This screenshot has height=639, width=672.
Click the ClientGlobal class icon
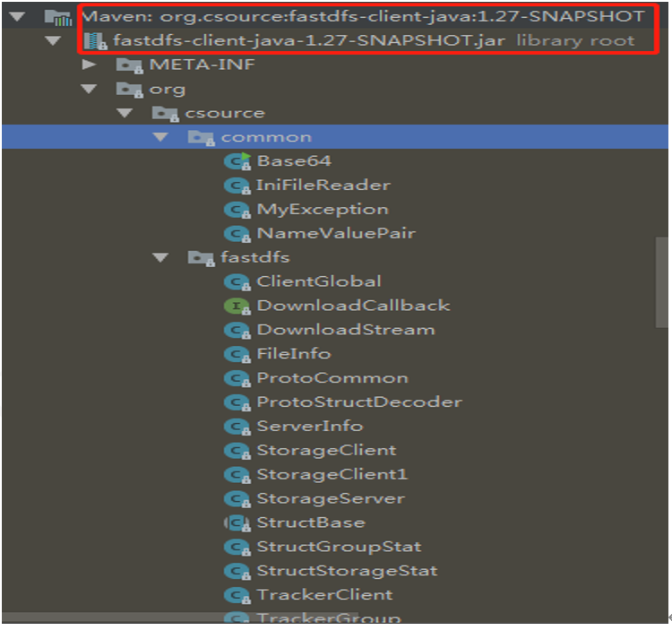pos(237,282)
